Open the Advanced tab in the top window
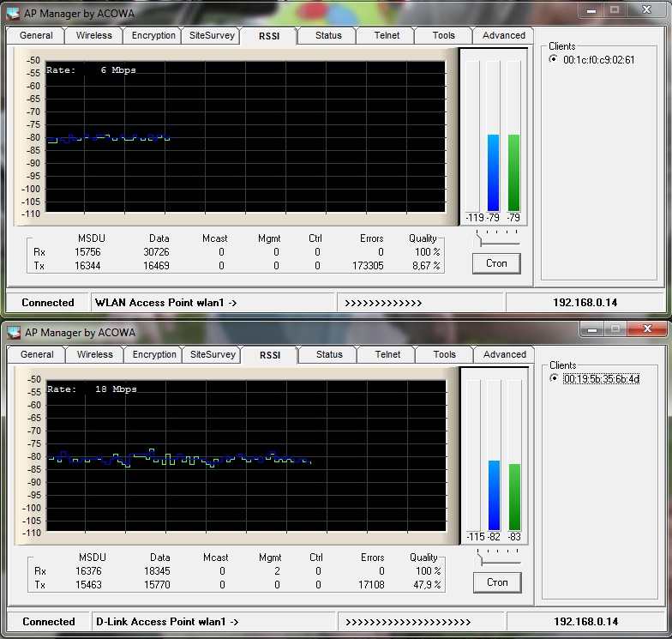 (504, 36)
